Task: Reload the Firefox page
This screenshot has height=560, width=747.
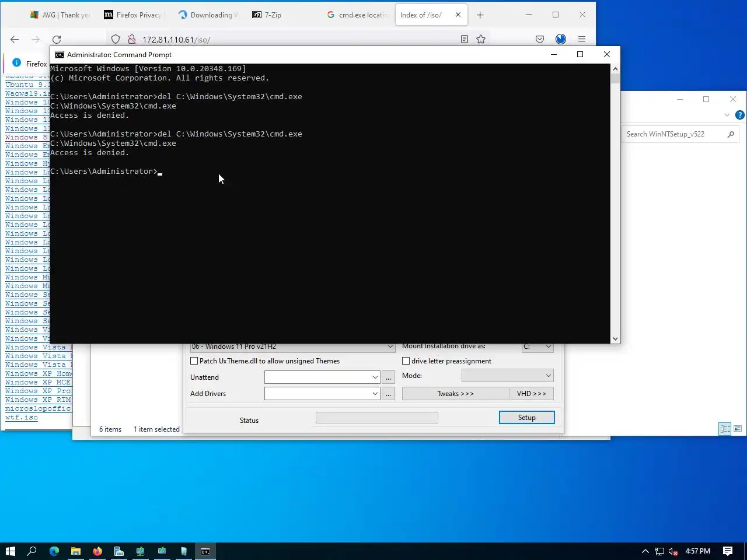Action: (x=57, y=39)
